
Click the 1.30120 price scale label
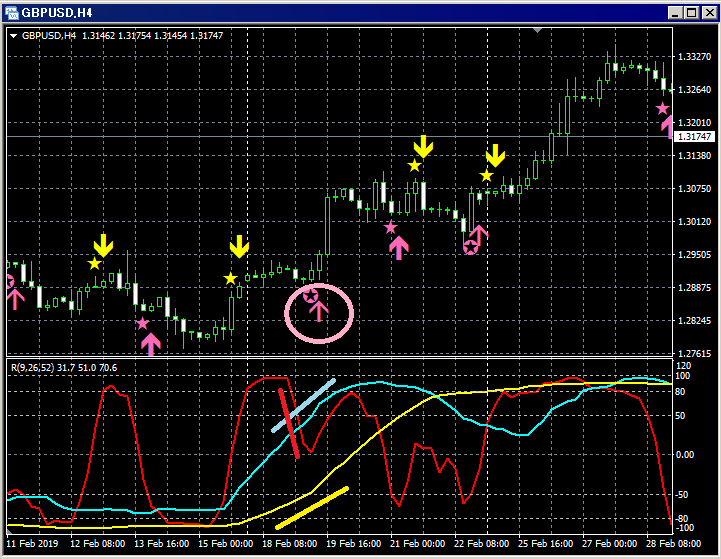[x=694, y=222]
